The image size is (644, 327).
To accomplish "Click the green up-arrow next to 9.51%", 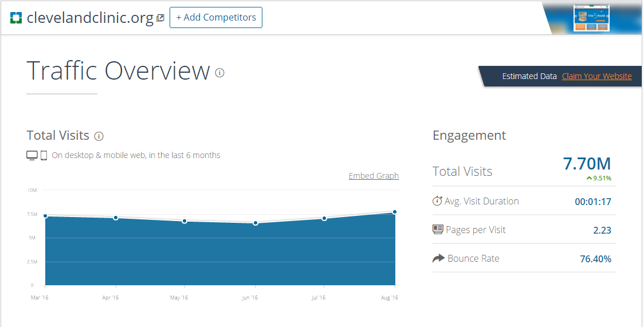I will click(589, 178).
